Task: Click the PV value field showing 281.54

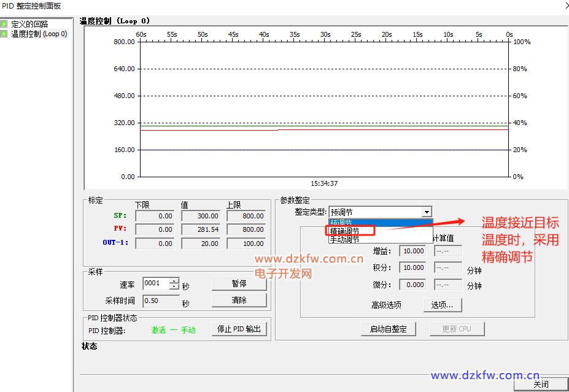Action: coord(200,229)
